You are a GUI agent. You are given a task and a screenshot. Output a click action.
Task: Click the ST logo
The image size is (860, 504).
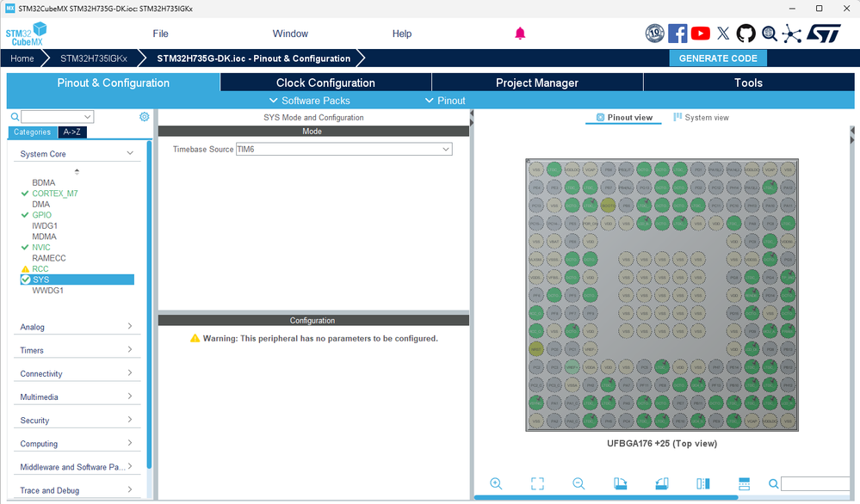(x=823, y=34)
